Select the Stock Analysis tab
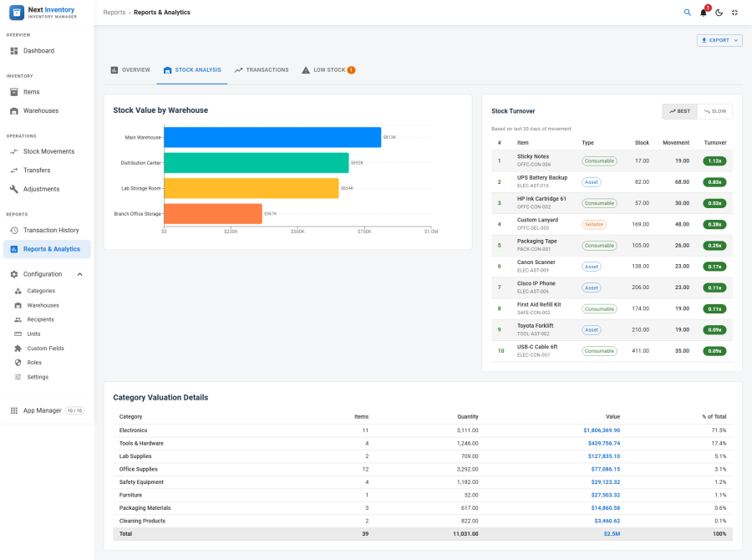Screen dimensions: 752x560 [x=192, y=70]
